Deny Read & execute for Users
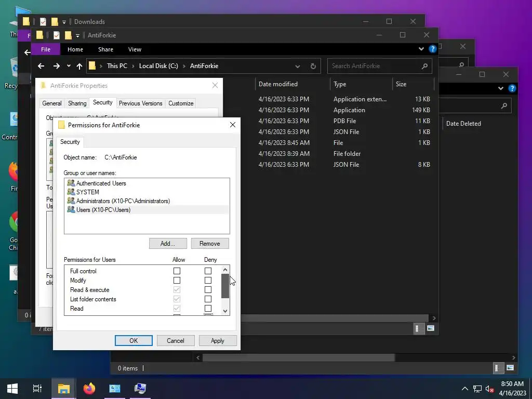The image size is (532, 399). [x=208, y=289]
